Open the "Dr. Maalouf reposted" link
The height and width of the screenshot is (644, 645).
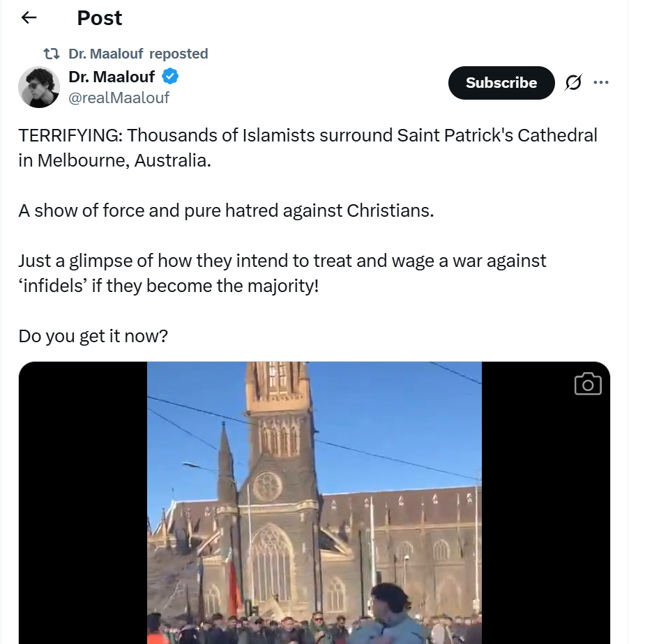pyautogui.click(x=138, y=54)
